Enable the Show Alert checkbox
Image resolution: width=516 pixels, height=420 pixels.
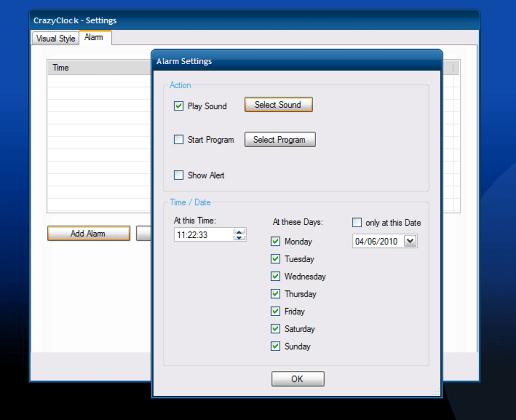(179, 175)
